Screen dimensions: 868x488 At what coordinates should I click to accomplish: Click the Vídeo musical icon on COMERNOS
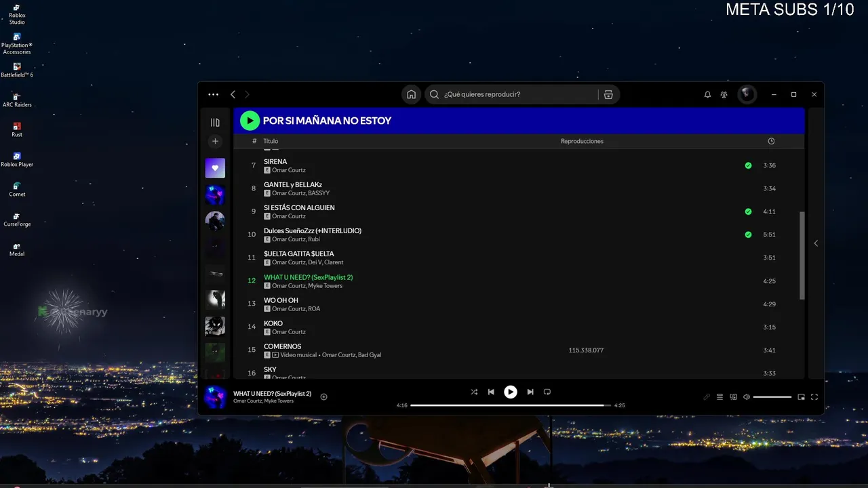tap(275, 354)
